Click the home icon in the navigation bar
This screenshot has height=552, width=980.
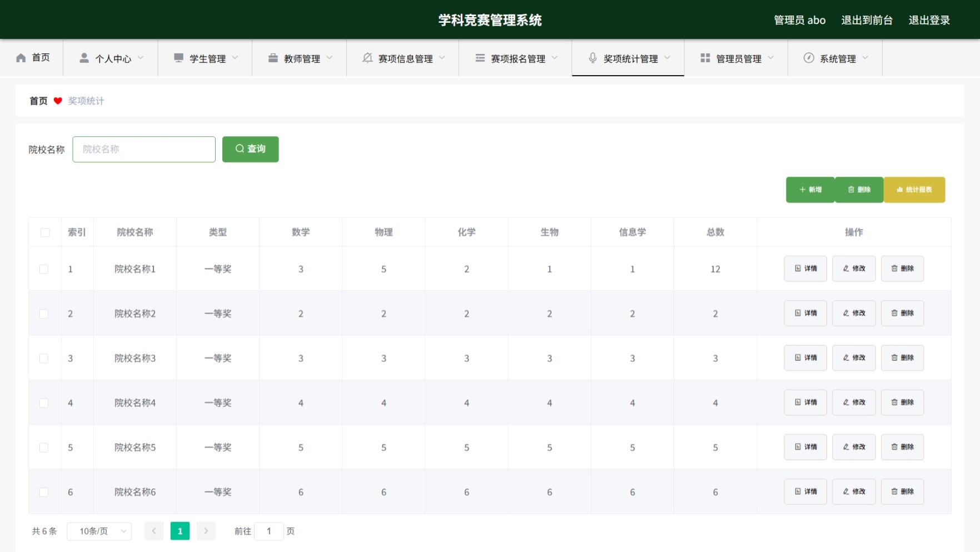coord(21,58)
